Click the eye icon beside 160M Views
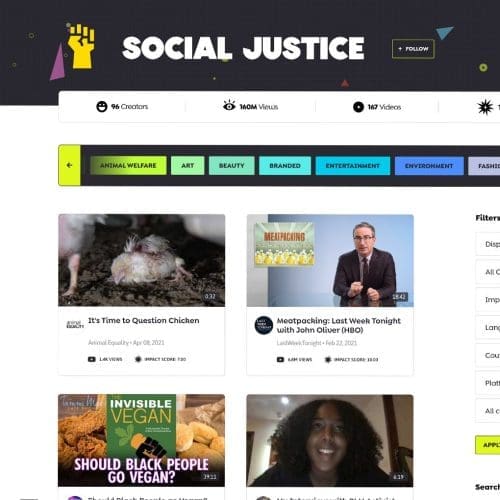 (x=229, y=105)
